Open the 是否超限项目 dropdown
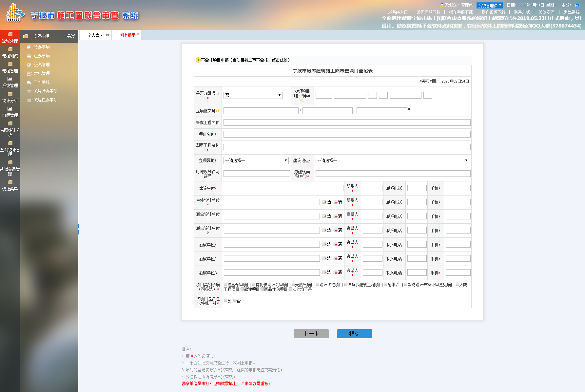 pos(253,95)
